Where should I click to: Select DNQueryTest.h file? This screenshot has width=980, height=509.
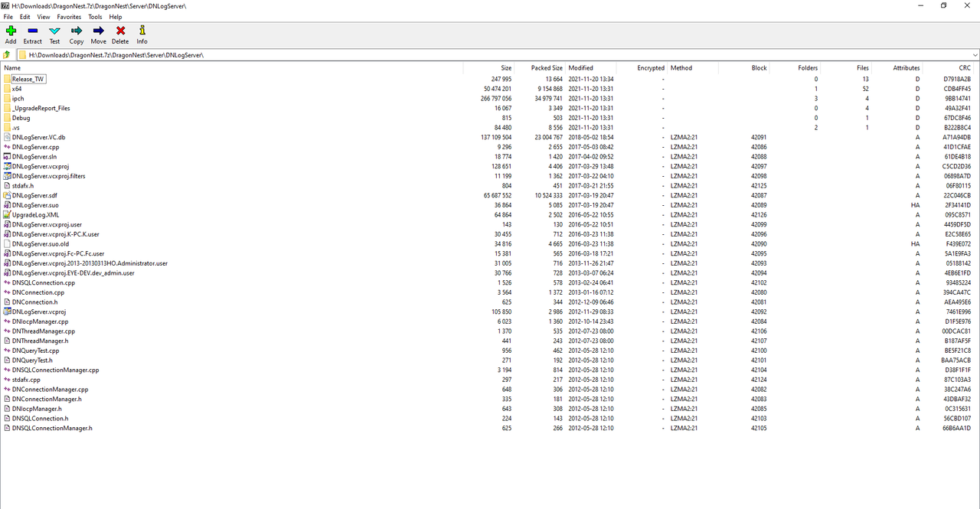click(x=32, y=360)
